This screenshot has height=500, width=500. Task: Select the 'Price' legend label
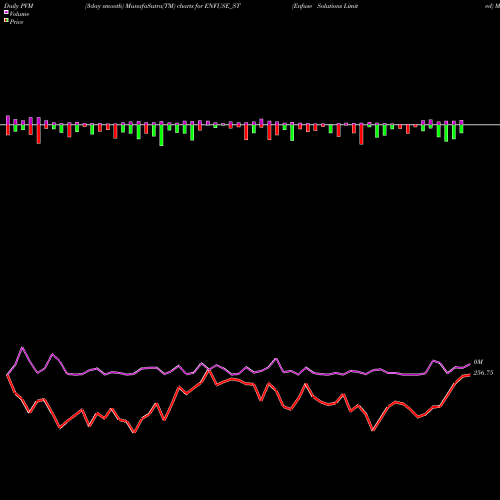pos(16,22)
